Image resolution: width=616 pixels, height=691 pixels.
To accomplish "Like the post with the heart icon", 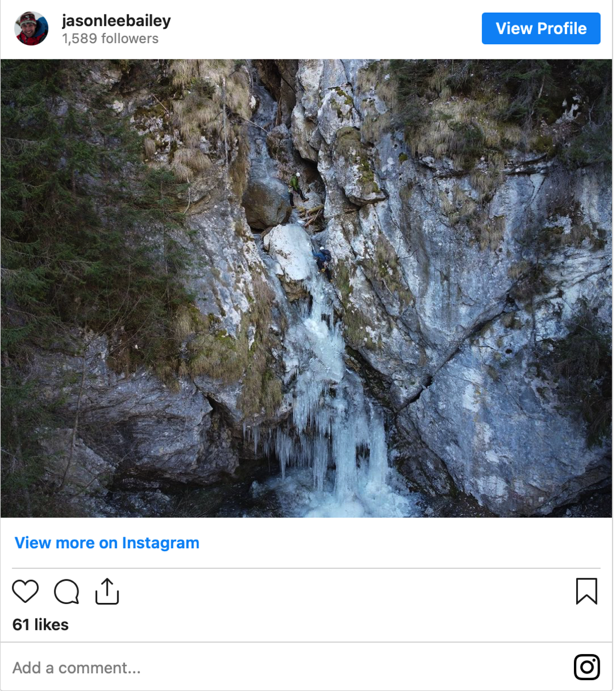I will tap(25, 591).
